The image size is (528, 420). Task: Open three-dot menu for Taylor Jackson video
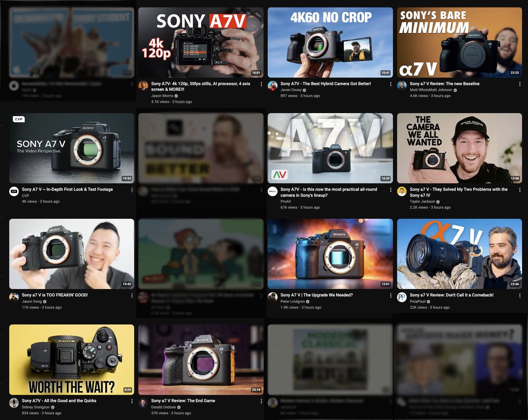pyautogui.click(x=520, y=190)
